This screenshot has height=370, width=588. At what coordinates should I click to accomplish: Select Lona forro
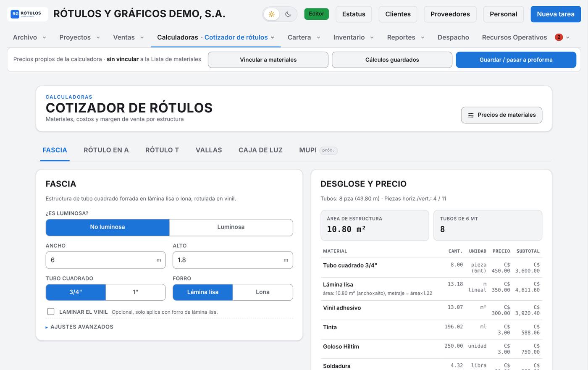pos(262,292)
